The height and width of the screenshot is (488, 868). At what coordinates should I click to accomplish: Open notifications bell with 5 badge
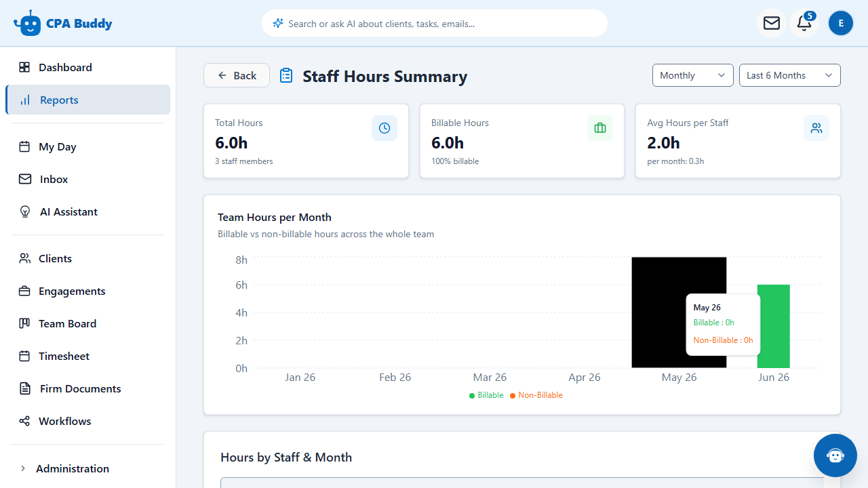[x=804, y=23]
